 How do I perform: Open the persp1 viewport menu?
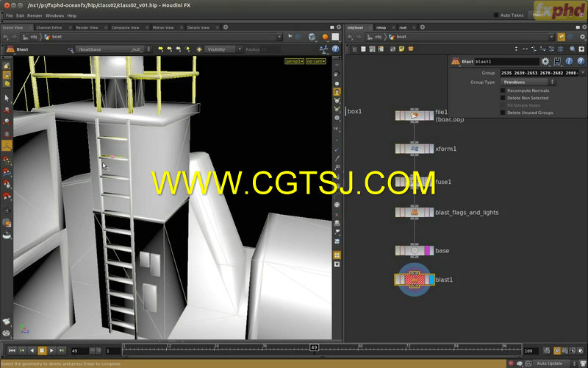pyautogui.click(x=295, y=61)
